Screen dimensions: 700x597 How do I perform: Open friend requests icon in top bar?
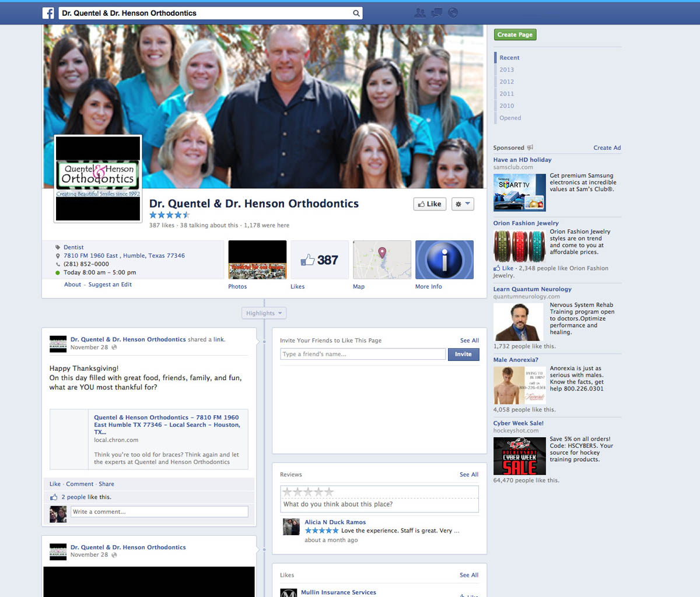419,13
